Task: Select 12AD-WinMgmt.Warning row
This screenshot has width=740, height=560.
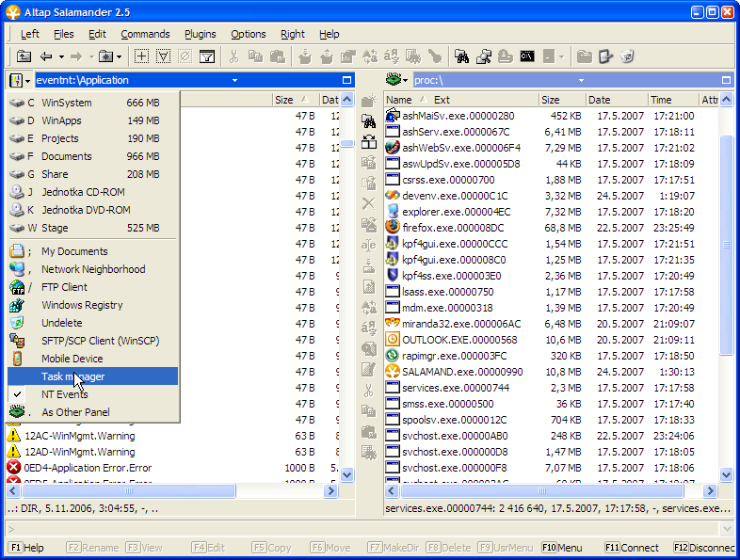Action: [x=172, y=452]
